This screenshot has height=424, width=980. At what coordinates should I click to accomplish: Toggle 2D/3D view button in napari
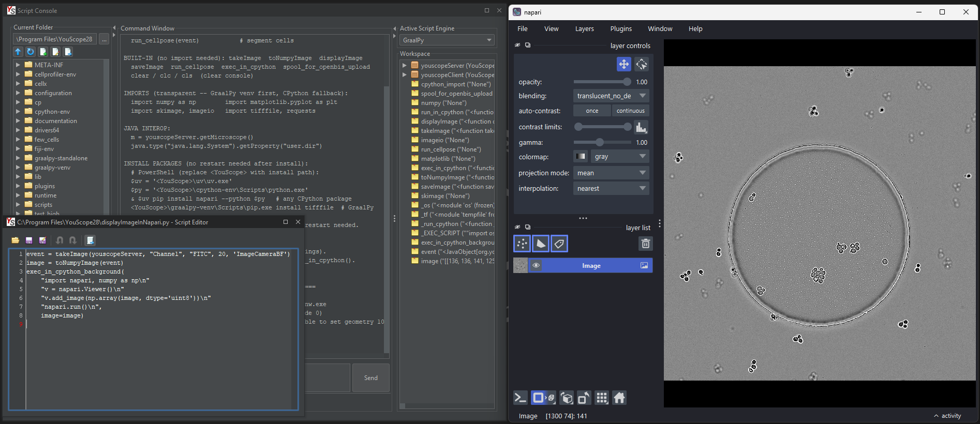point(544,398)
